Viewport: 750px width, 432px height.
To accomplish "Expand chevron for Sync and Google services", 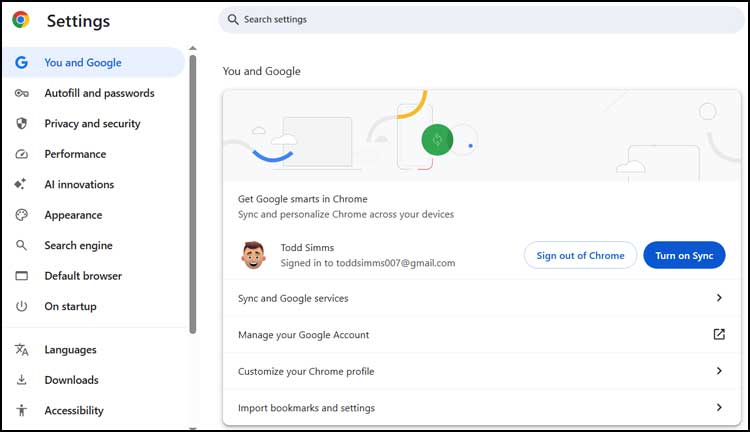I will point(719,298).
